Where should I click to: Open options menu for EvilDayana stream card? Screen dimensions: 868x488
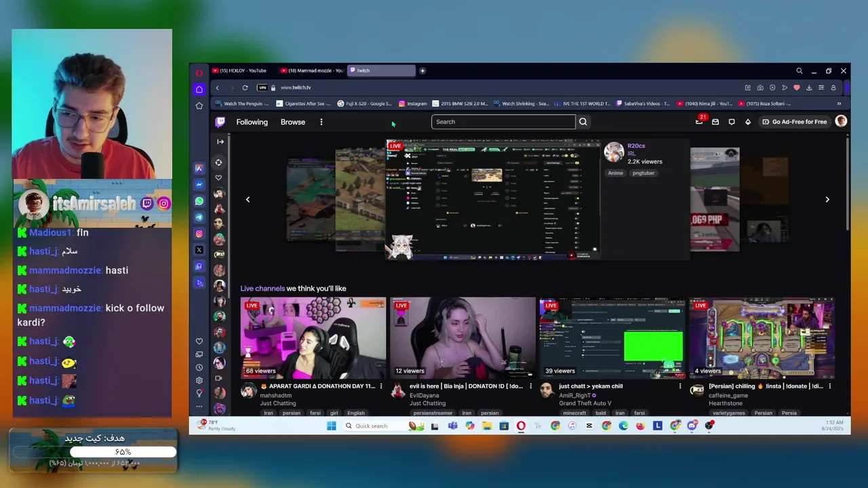[530, 386]
